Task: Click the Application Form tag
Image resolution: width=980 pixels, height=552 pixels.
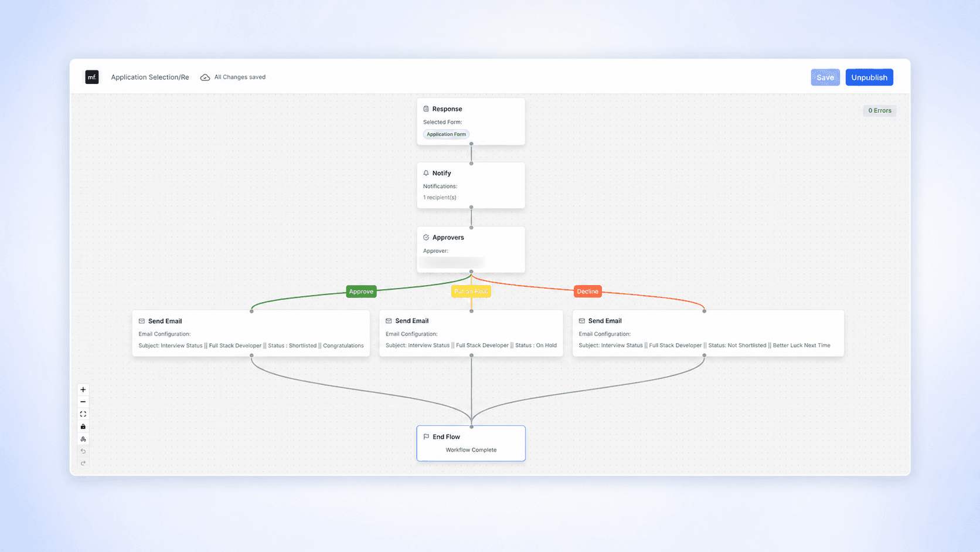Action: pos(446,134)
